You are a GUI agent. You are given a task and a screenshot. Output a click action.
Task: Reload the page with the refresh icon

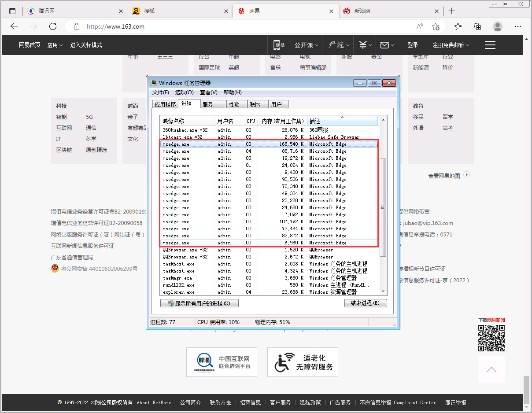(53, 26)
